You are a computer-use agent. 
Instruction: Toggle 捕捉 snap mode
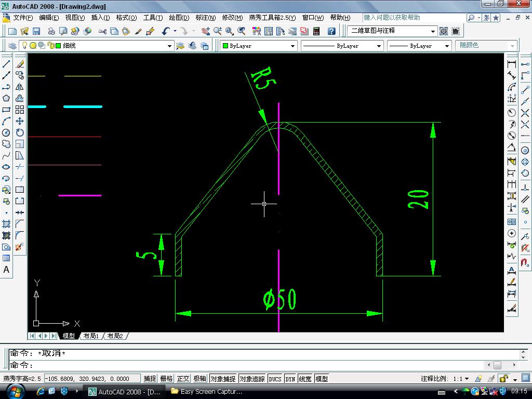point(150,379)
